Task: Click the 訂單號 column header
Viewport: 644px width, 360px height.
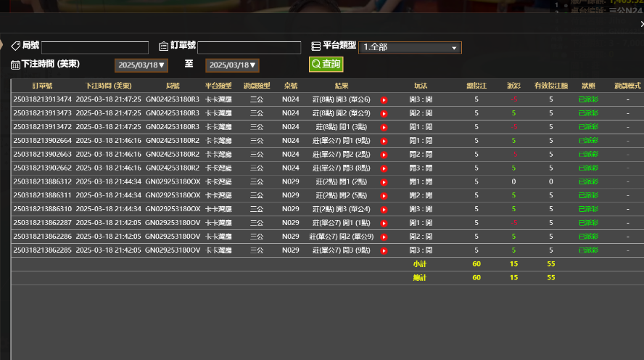Action: (42, 86)
